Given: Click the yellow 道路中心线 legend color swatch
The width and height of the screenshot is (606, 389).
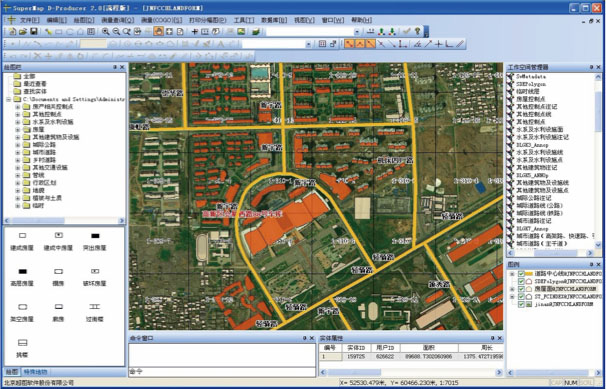Looking at the screenshot, I should pyautogui.click(x=529, y=273).
